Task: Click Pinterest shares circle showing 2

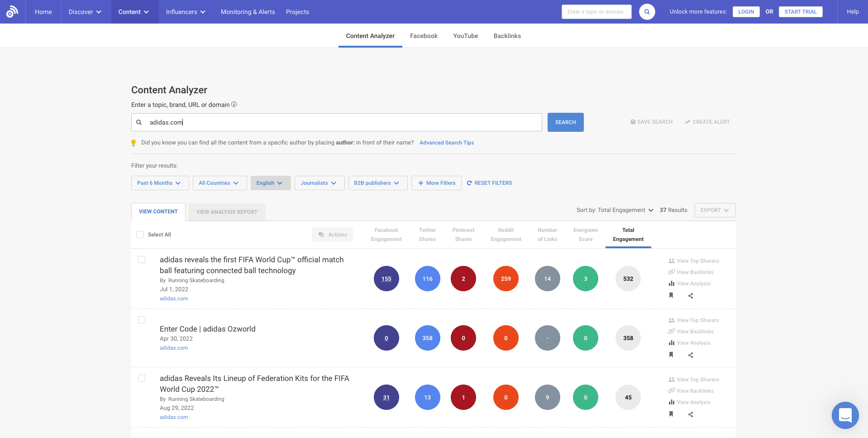Action: pos(463,279)
